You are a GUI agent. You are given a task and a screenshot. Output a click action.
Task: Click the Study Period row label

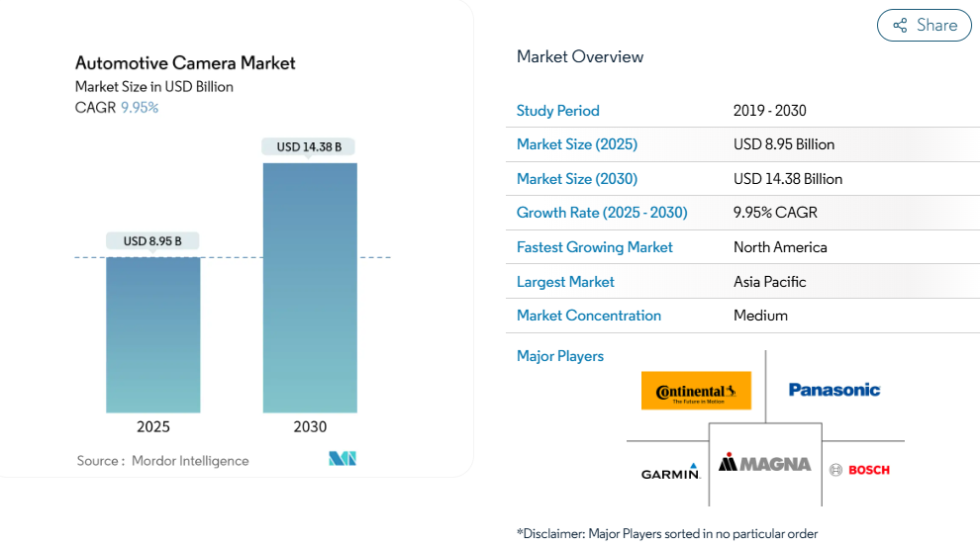[558, 111]
